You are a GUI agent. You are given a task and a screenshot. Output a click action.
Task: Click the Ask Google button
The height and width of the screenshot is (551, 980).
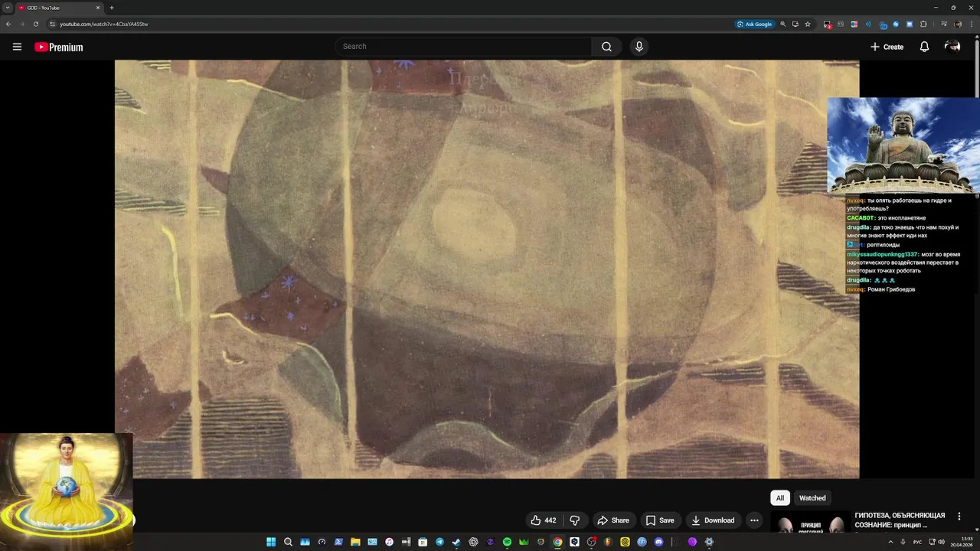755,24
